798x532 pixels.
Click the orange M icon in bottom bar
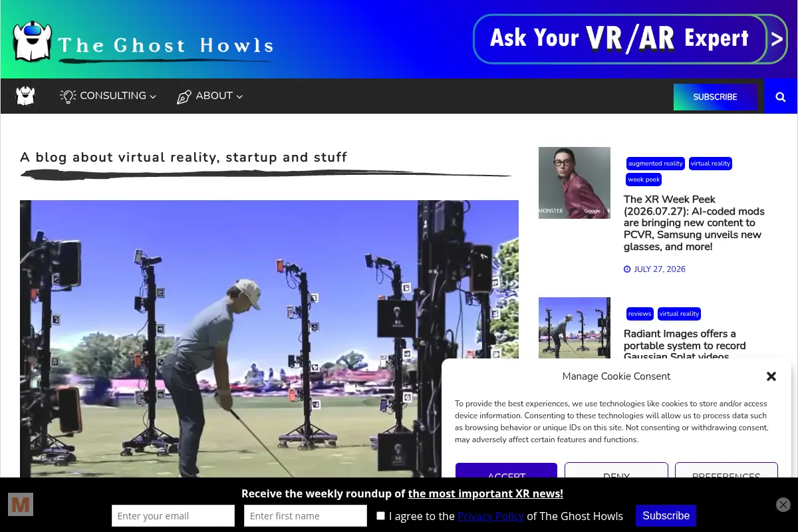click(x=21, y=505)
